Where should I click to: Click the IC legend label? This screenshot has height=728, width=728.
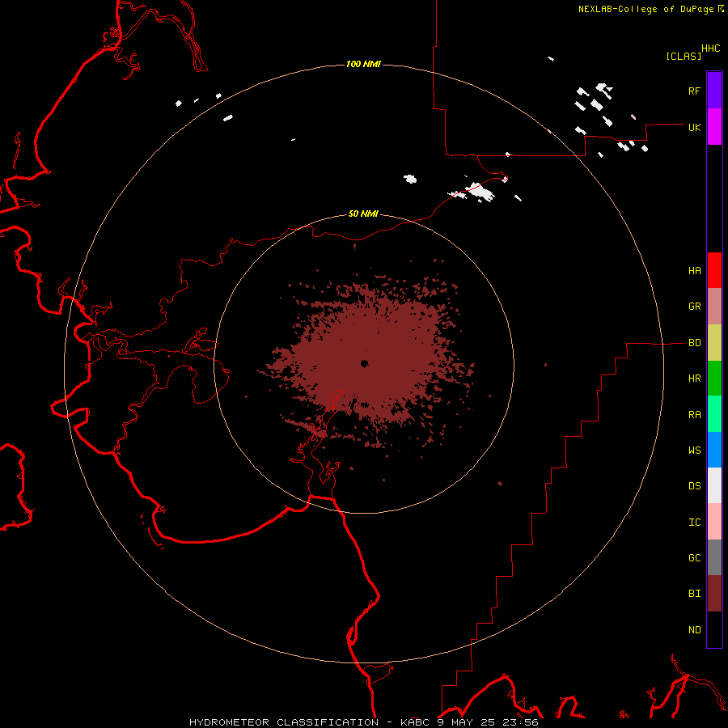click(694, 523)
